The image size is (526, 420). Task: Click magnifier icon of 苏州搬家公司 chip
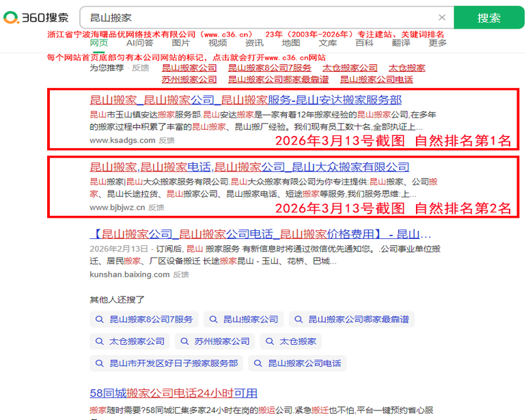184,341
